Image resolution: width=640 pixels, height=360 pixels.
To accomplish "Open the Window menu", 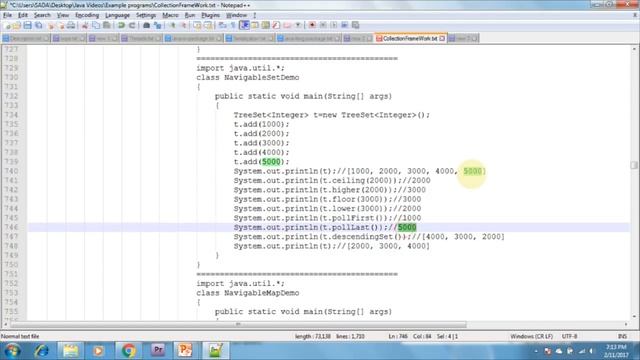I will [x=236, y=15].
